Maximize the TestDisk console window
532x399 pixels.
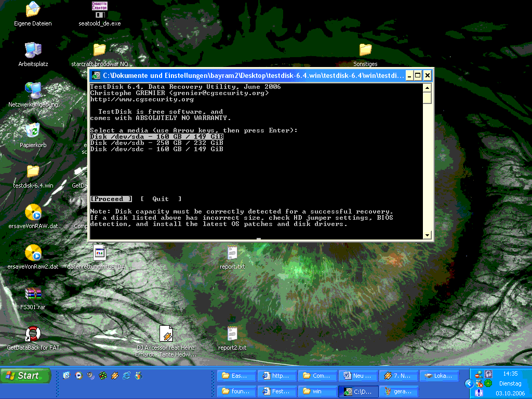point(418,75)
